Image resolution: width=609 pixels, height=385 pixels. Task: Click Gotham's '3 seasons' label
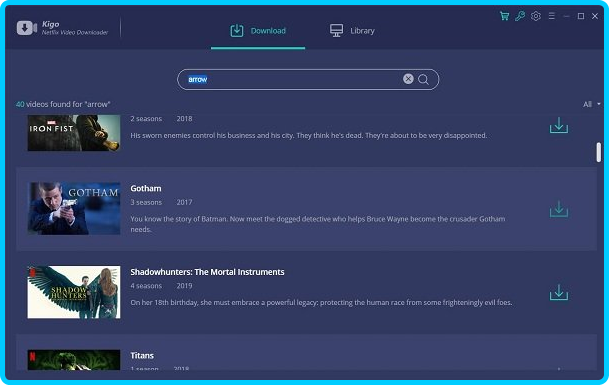point(146,202)
